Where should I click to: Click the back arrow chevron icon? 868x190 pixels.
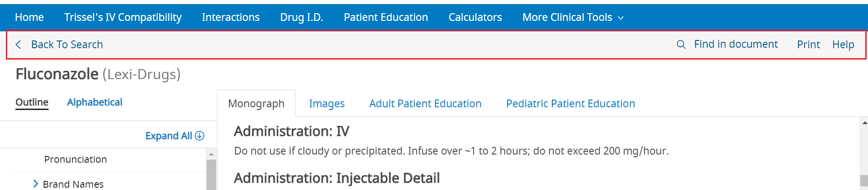[x=18, y=45]
